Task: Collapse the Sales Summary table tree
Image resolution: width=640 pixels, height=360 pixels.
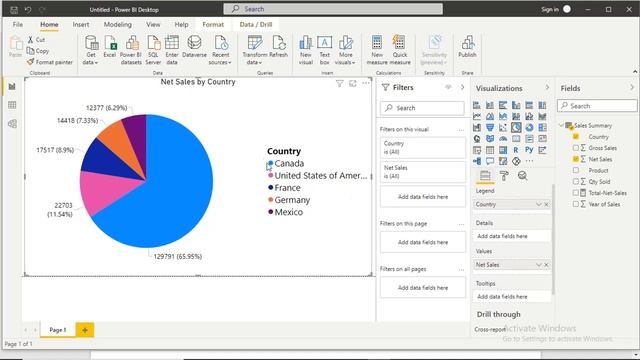Action: 561,125
